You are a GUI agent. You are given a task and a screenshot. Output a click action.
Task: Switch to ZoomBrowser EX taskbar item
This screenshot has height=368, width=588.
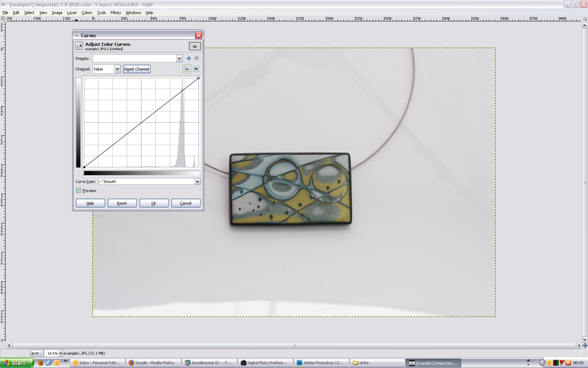tap(209, 363)
